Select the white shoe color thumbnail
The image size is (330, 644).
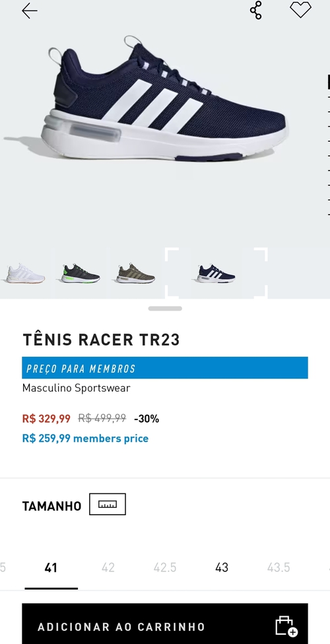25,273
